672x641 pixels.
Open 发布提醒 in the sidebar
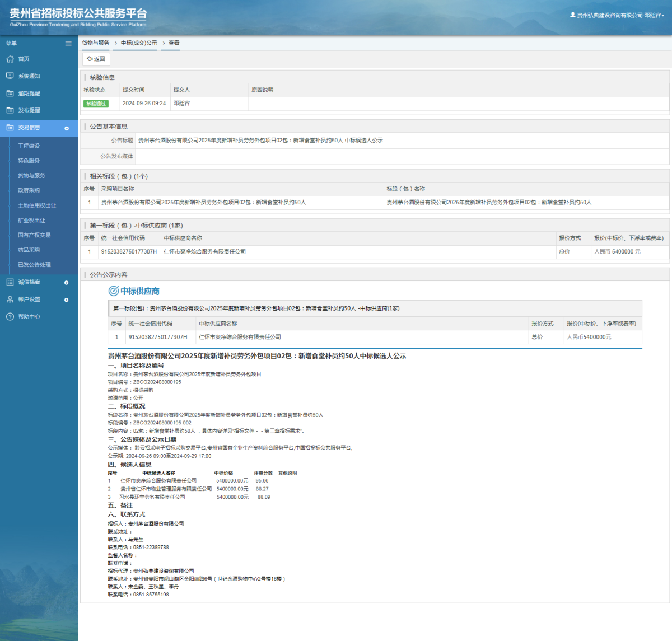click(29, 110)
